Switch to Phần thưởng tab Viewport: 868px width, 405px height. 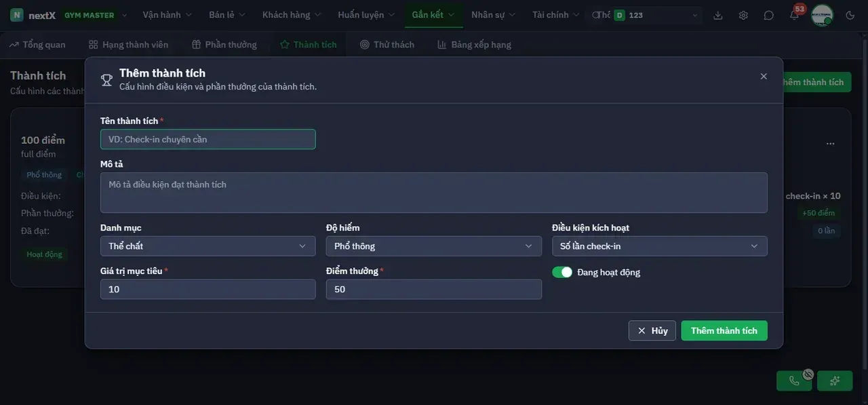[224, 45]
